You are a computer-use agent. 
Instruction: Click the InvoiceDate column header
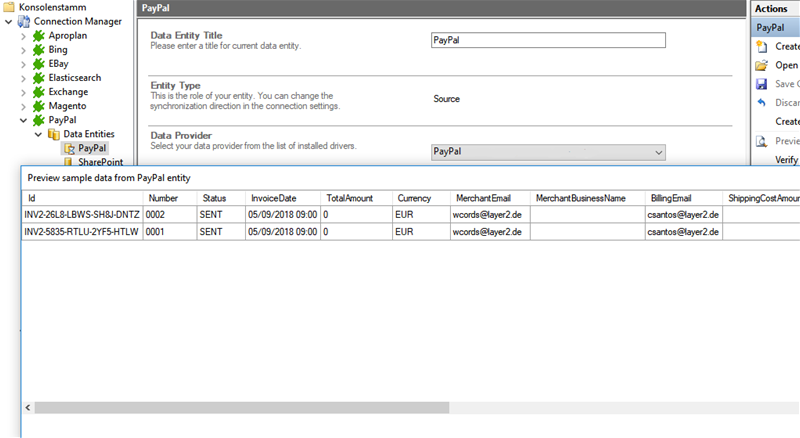click(273, 198)
